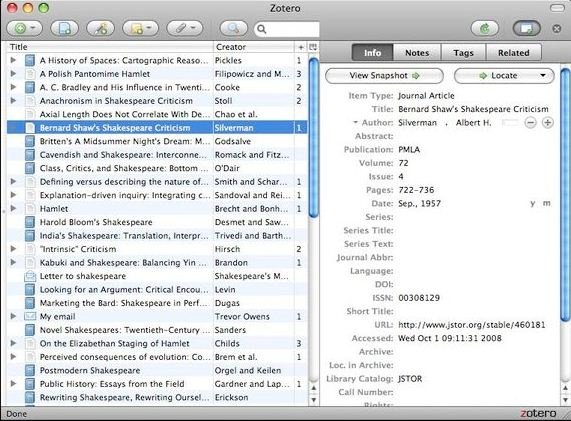
Task: Click envelope icon of My email
Action: tap(30, 316)
